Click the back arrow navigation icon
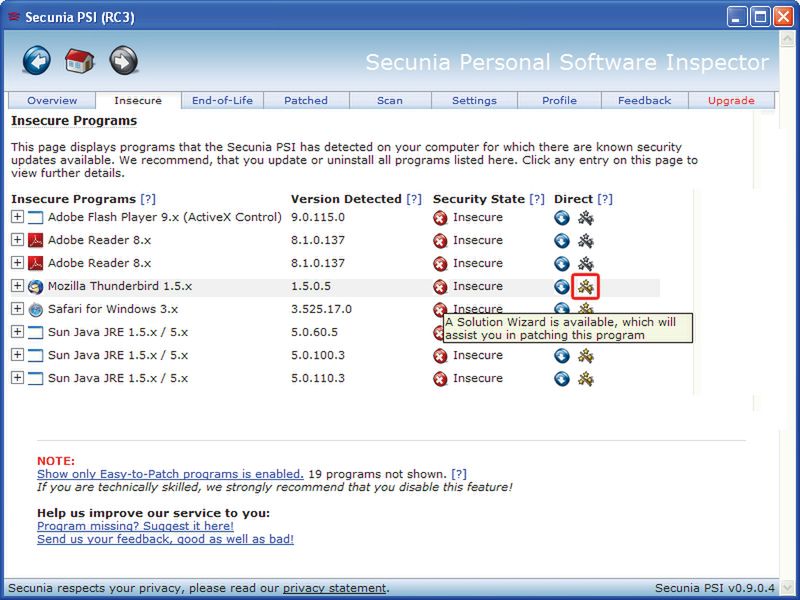 [36, 61]
